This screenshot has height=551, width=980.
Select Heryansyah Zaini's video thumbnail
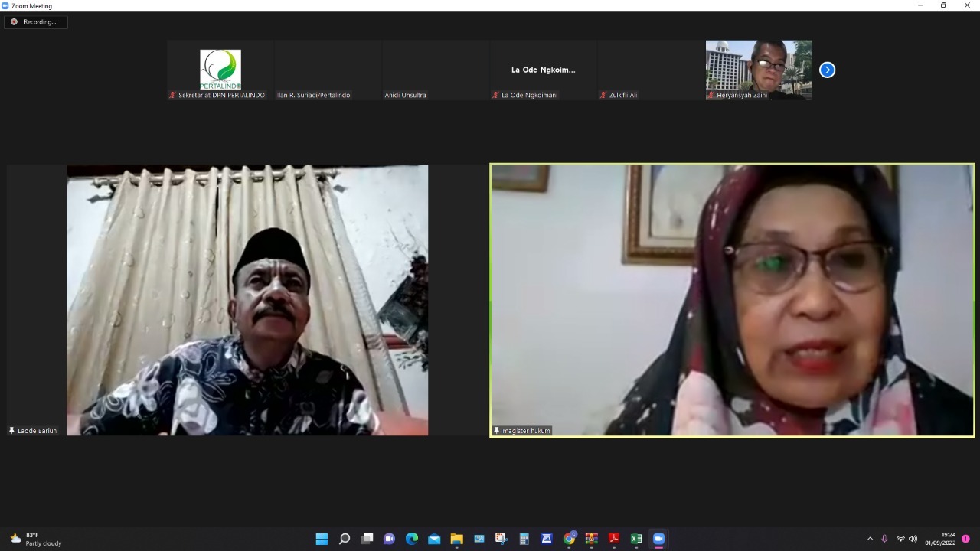tap(758, 70)
